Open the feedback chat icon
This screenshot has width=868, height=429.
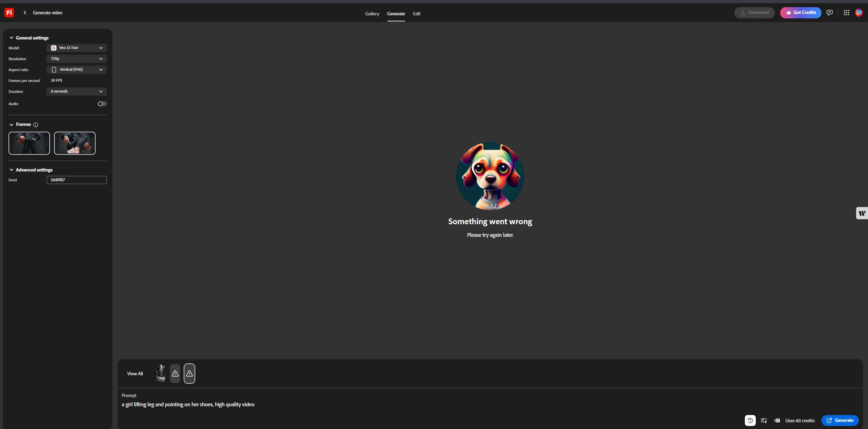click(x=830, y=13)
